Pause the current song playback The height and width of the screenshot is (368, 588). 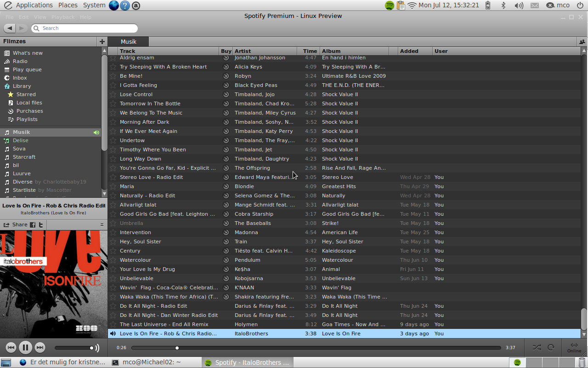(25, 348)
